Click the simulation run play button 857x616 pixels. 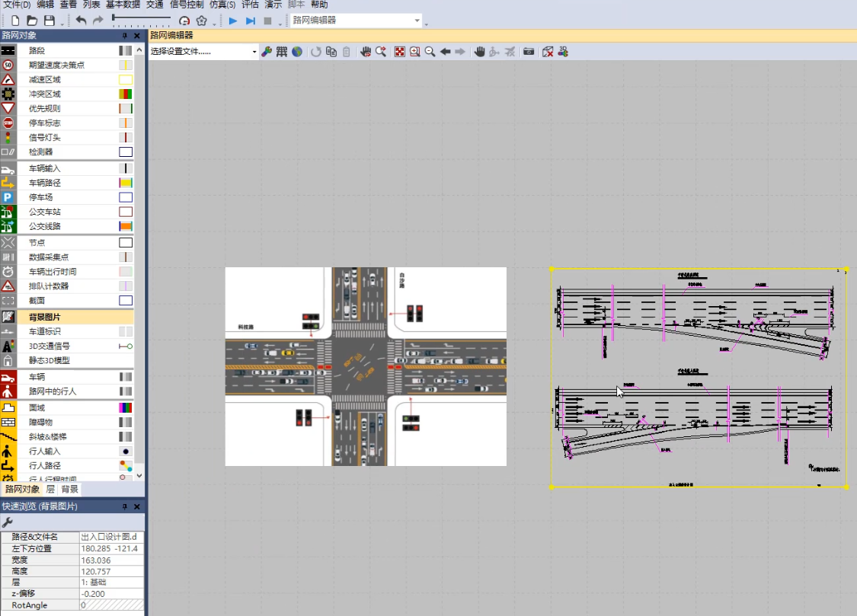[233, 21]
